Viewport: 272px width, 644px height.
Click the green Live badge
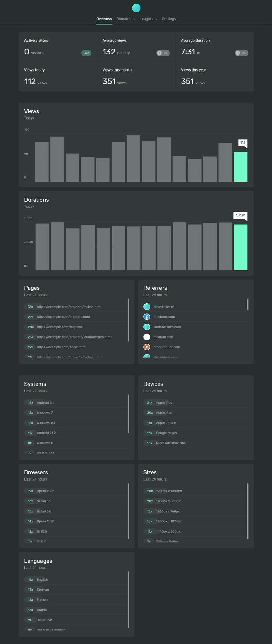point(86,53)
